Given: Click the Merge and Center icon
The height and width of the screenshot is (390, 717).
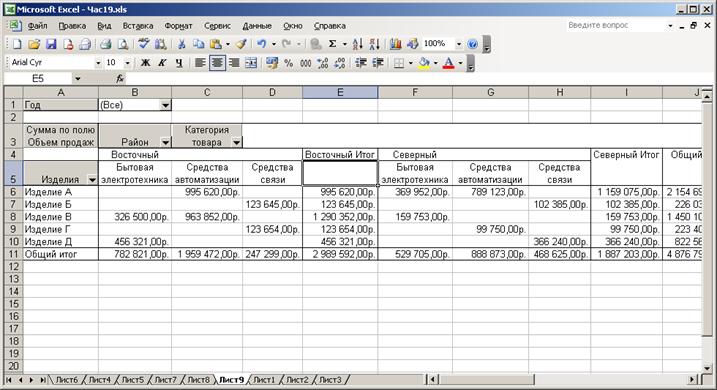Looking at the screenshot, I should pos(251,63).
